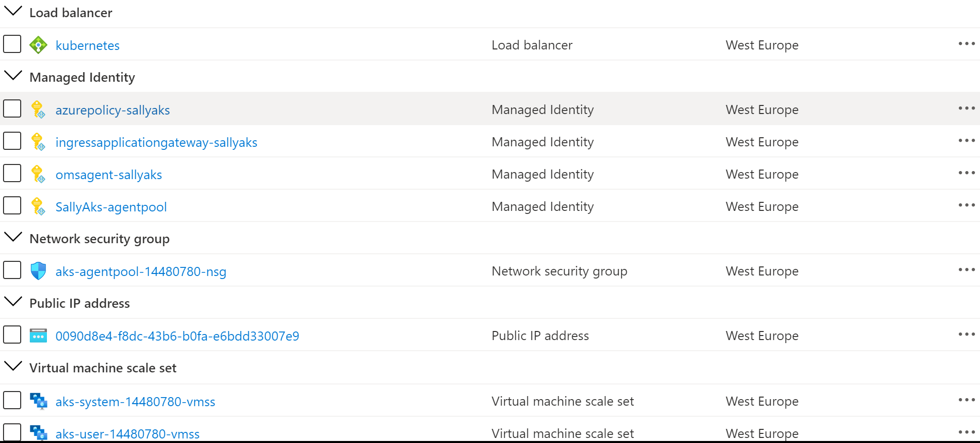Viewport: 980px width, 443px height.
Task: Open the aks-user-14480780-vmss scale set
Action: tap(128, 434)
